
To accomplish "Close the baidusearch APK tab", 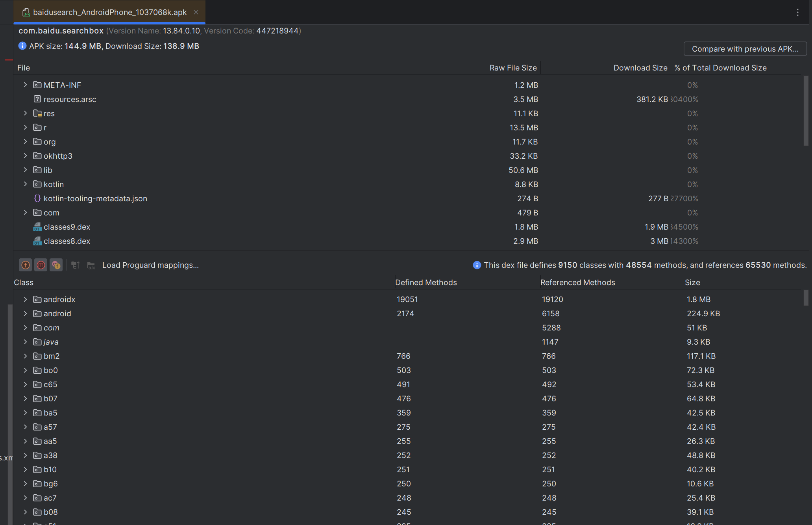I will point(196,12).
